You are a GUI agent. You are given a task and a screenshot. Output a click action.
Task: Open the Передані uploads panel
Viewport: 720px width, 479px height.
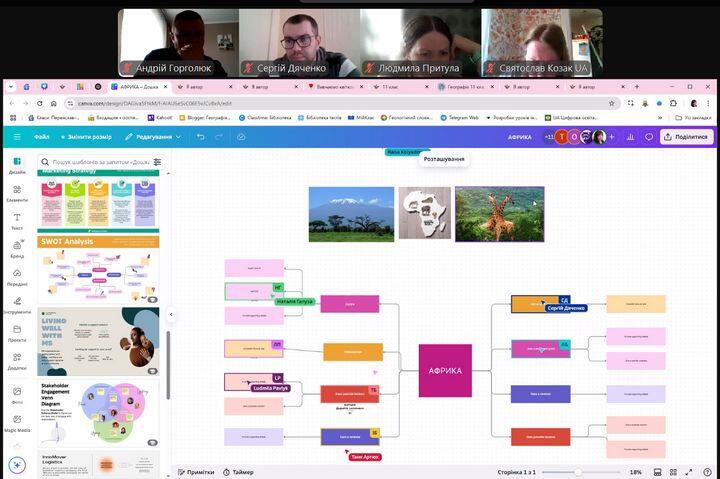(17, 277)
